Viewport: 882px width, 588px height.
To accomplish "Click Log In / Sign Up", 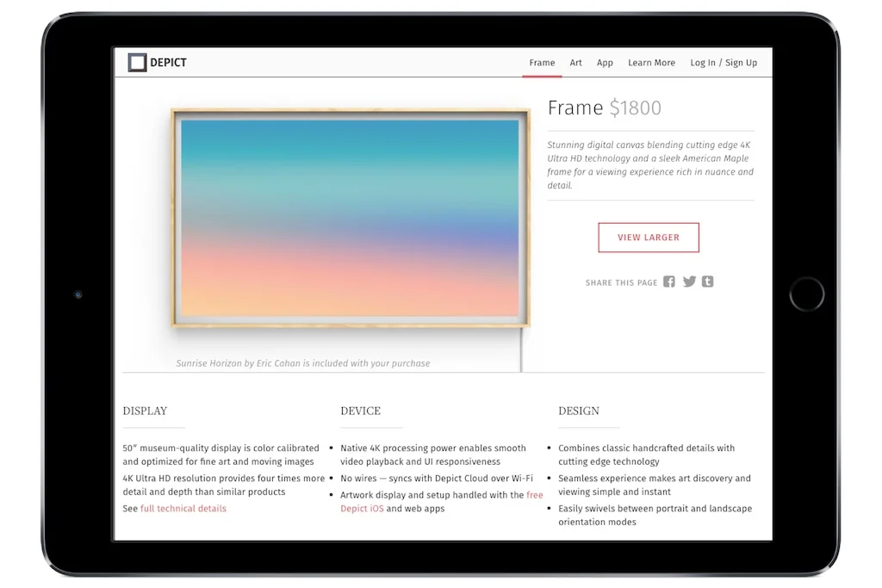I will tap(724, 62).
